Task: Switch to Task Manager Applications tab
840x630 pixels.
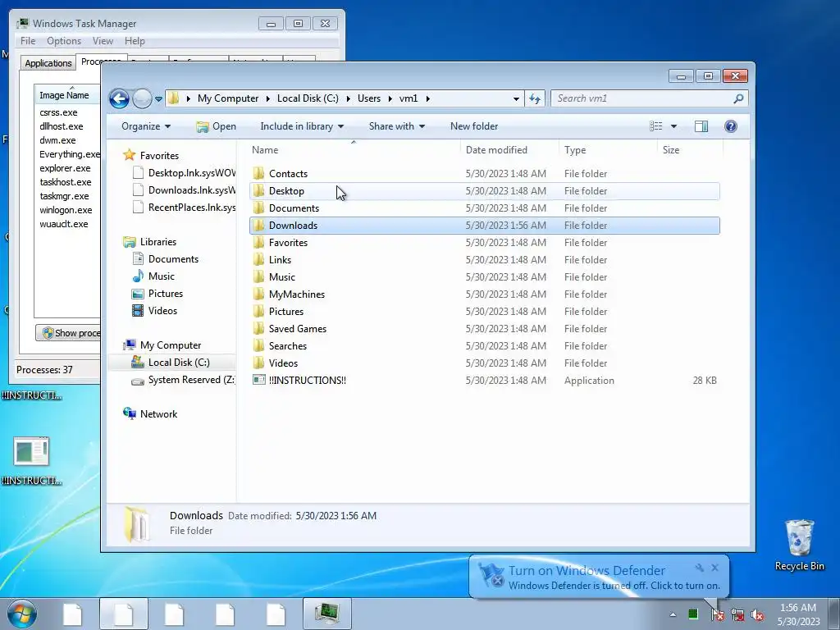Action: (x=48, y=63)
